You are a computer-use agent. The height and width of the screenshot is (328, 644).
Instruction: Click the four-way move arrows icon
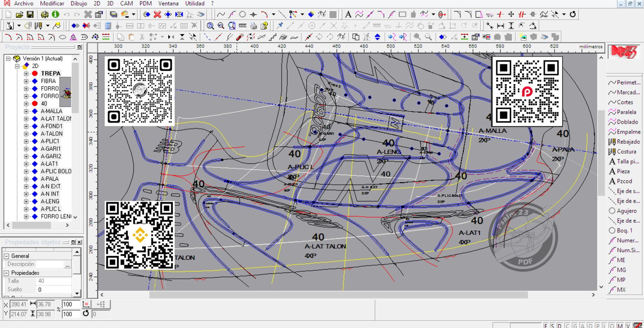[x=511, y=14]
